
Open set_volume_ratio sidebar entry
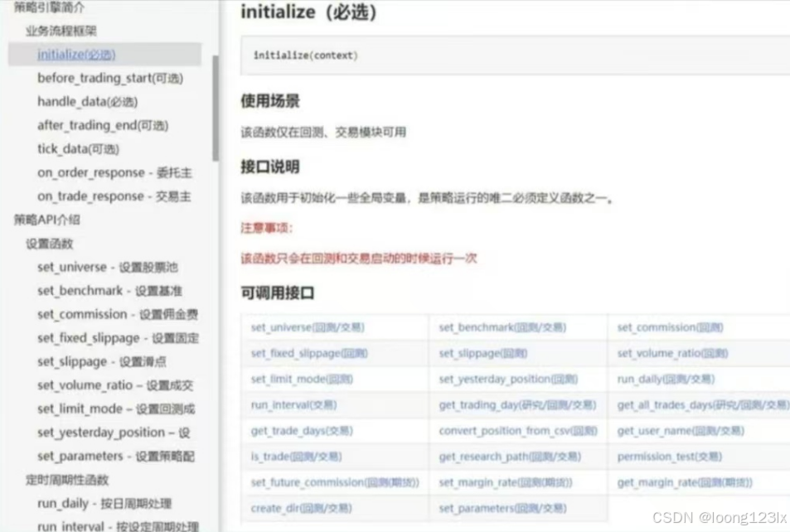tap(115, 385)
